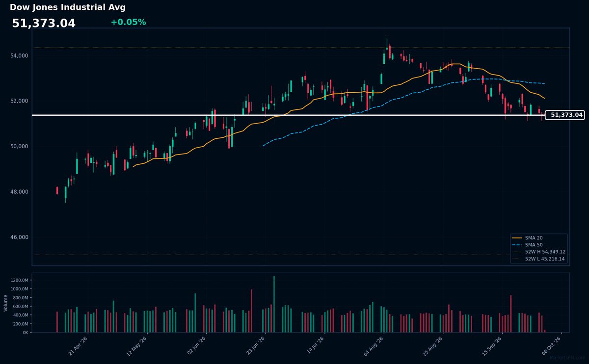
Task: Click the 14 Jul '26 date label
Action: (315, 346)
